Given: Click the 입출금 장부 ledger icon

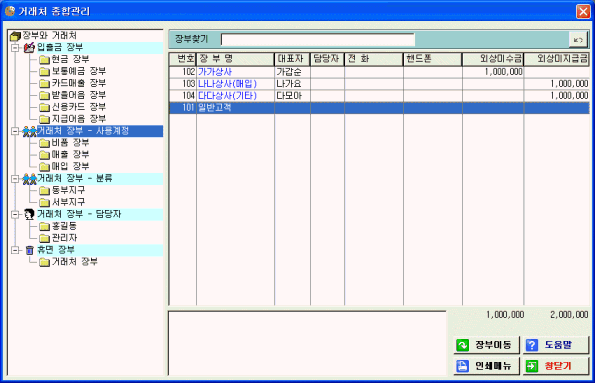Looking at the screenshot, I should (x=29, y=48).
